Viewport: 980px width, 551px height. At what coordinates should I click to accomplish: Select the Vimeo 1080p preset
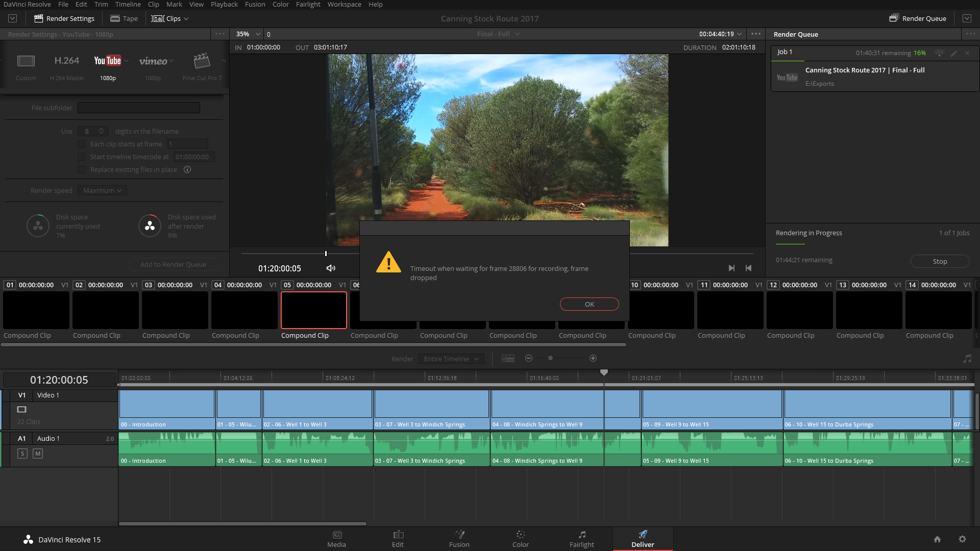(x=153, y=67)
